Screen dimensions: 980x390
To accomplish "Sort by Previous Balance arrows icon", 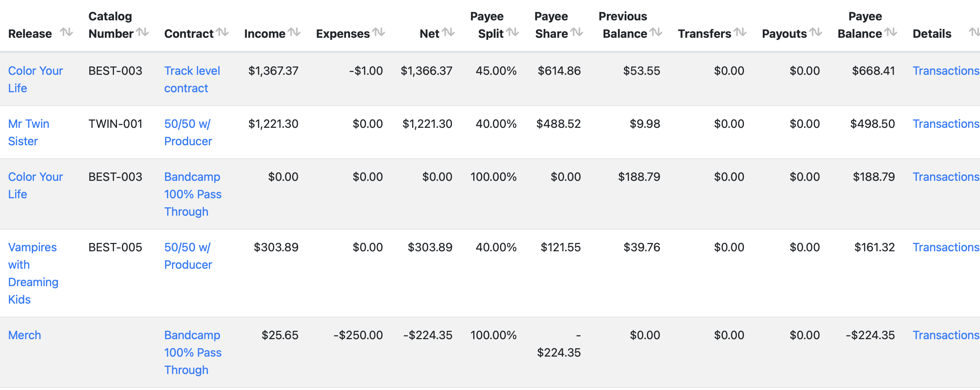I will (656, 32).
